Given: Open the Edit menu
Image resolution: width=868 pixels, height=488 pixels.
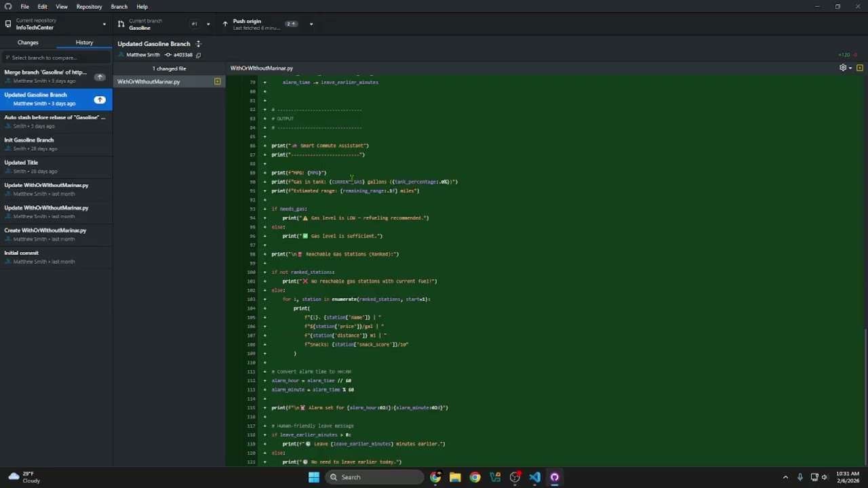Looking at the screenshot, I should [42, 7].
